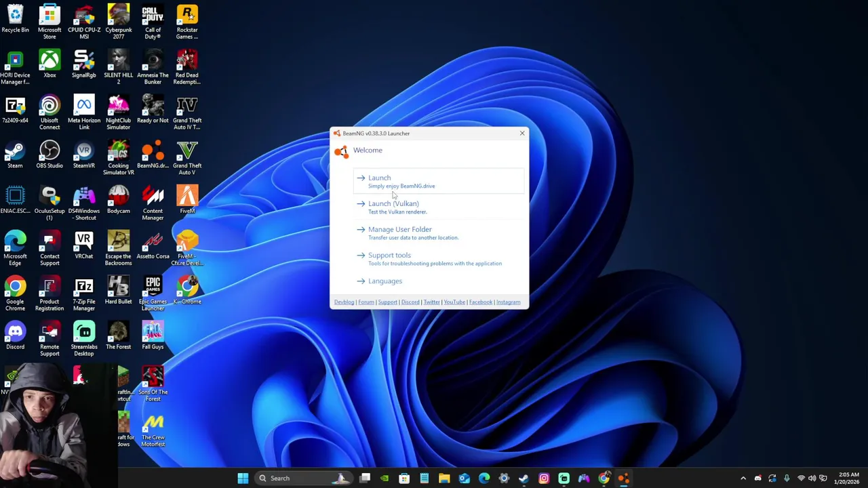
Task: Select the Amnesia The Bunker icon
Action: pyautogui.click(x=153, y=67)
